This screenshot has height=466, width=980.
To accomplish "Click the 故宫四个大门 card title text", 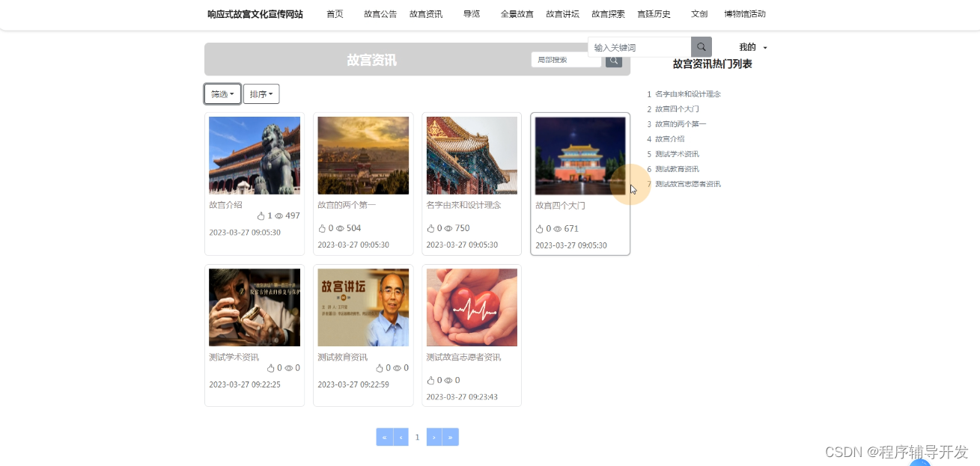I will (x=560, y=206).
